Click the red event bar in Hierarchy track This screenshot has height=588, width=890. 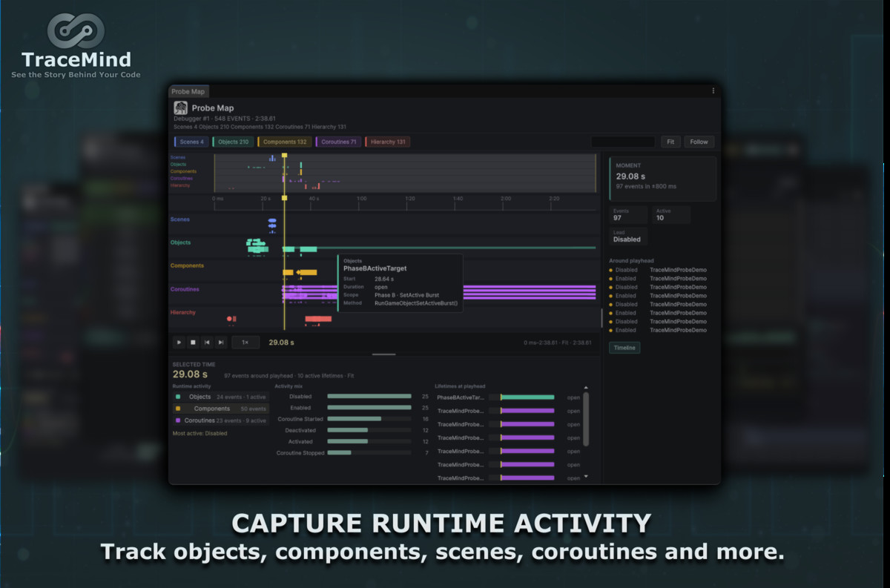click(x=318, y=319)
